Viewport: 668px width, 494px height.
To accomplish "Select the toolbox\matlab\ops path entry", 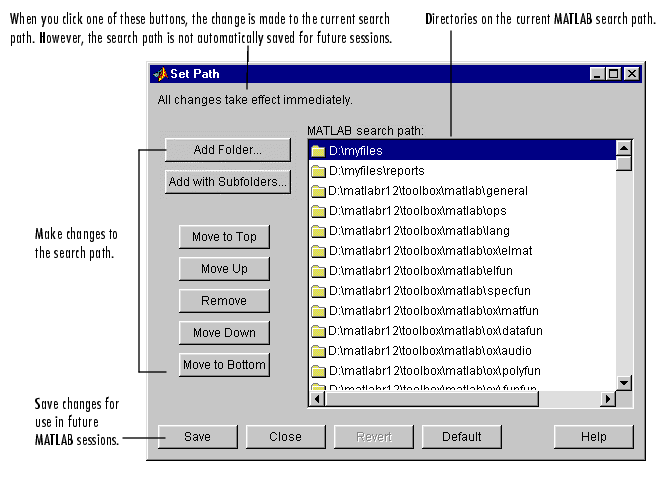I will click(462, 211).
